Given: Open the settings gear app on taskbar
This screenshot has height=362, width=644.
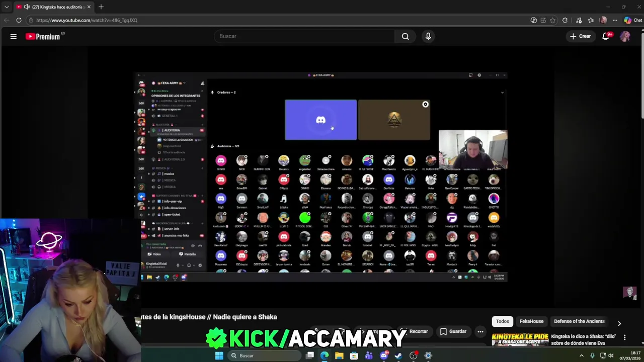Looking at the screenshot, I should coord(428,355).
